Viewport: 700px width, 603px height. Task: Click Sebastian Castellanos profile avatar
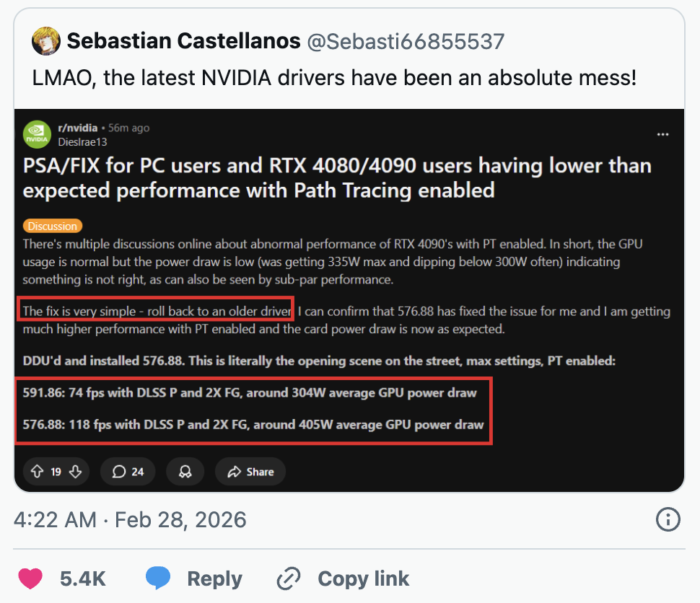pos(46,41)
